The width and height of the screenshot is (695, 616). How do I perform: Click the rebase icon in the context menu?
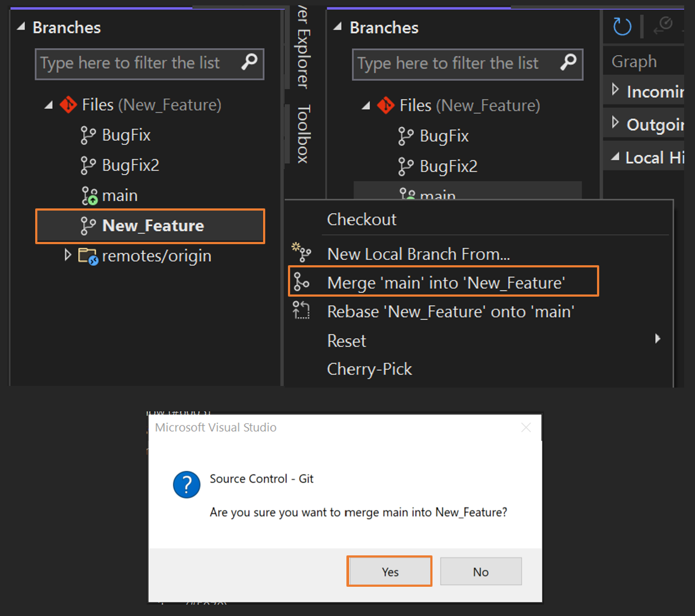coord(301,311)
